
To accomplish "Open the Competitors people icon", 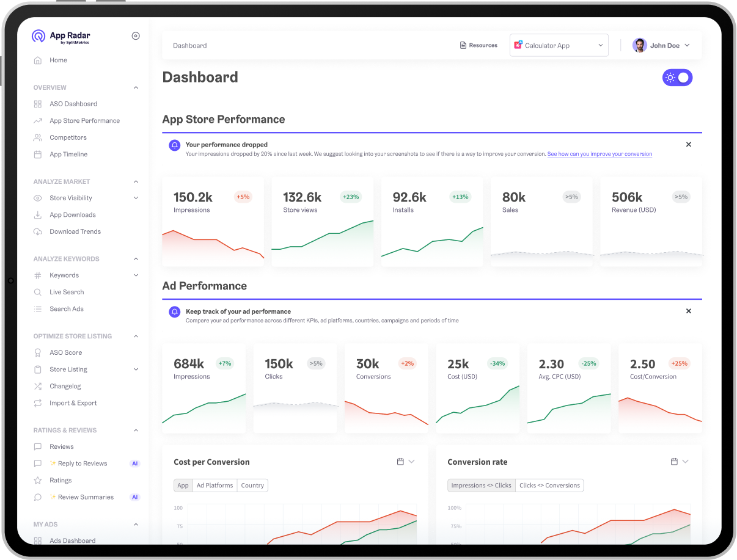I will point(38,137).
